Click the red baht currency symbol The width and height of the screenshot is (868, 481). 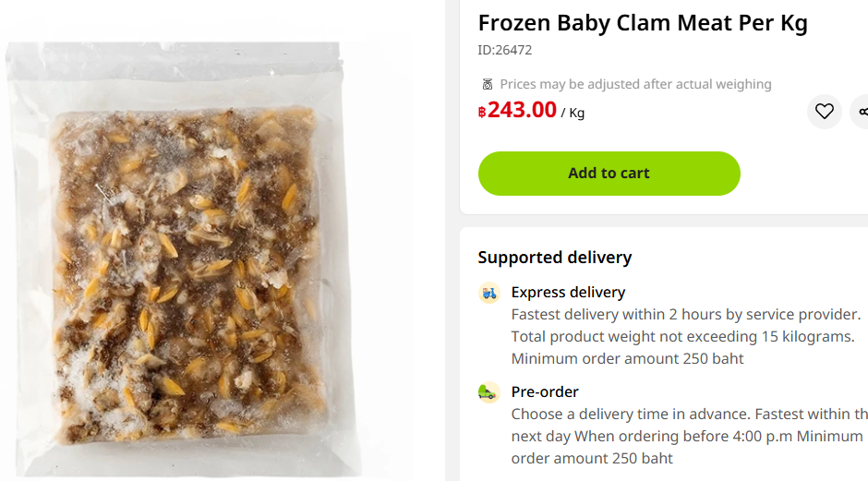pos(482,113)
